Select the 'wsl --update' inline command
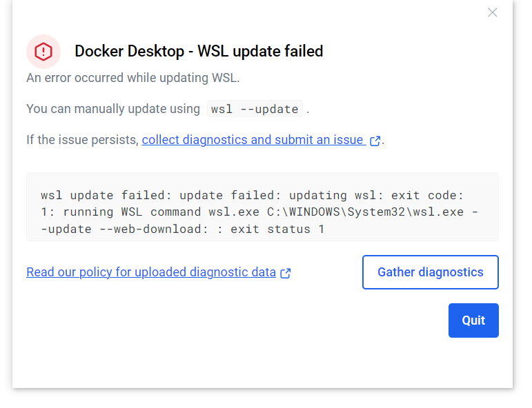This screenshot has width=532, height=408. pos(255,109)
